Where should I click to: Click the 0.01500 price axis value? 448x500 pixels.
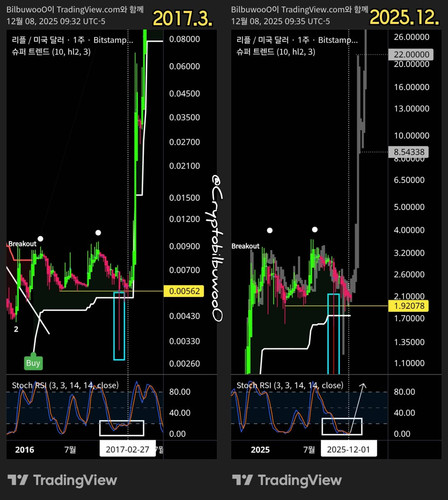184,198
